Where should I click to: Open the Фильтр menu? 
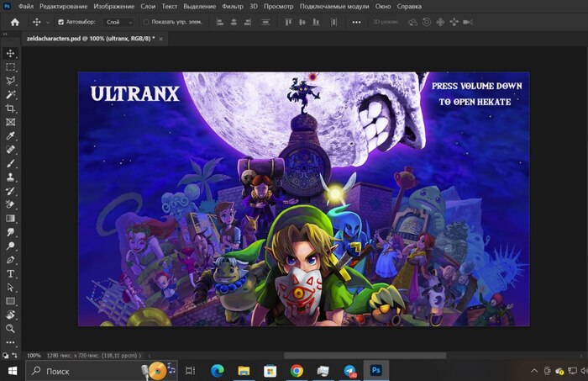point(233,6)
